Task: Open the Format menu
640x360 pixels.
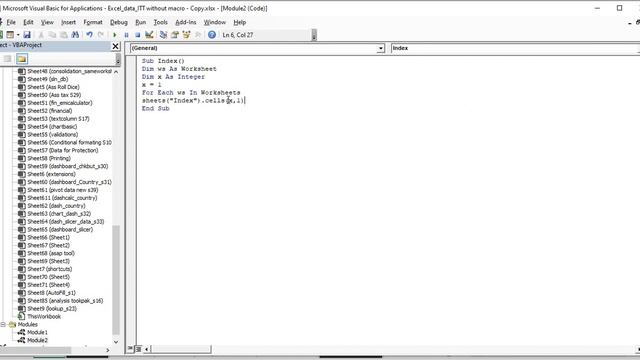Action: point(93,22)
